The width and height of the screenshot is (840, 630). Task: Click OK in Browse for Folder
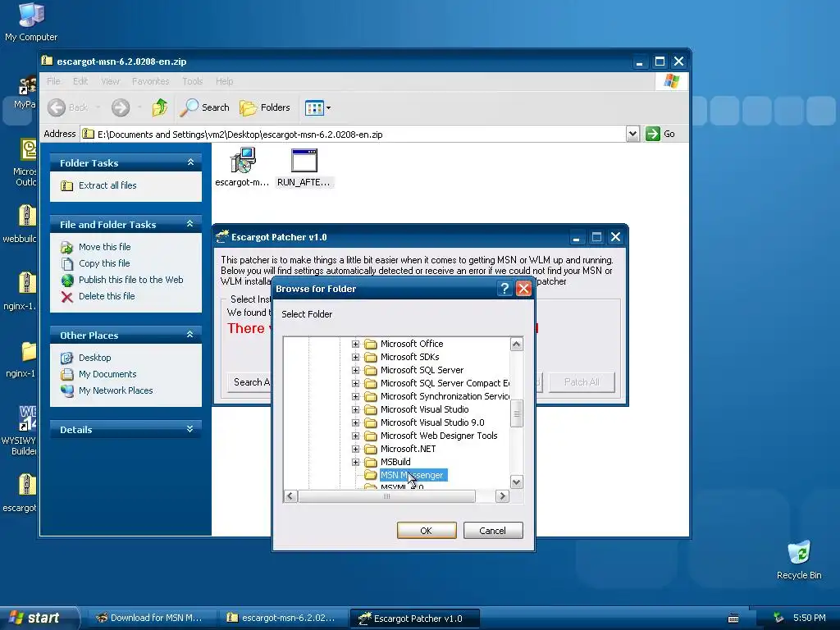(427, 531)
